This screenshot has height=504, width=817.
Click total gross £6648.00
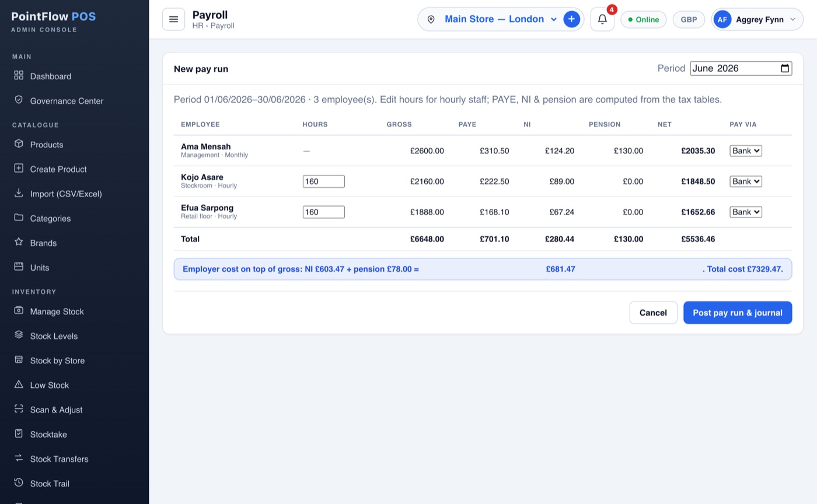pyautogui.click(x=427, y=239)
